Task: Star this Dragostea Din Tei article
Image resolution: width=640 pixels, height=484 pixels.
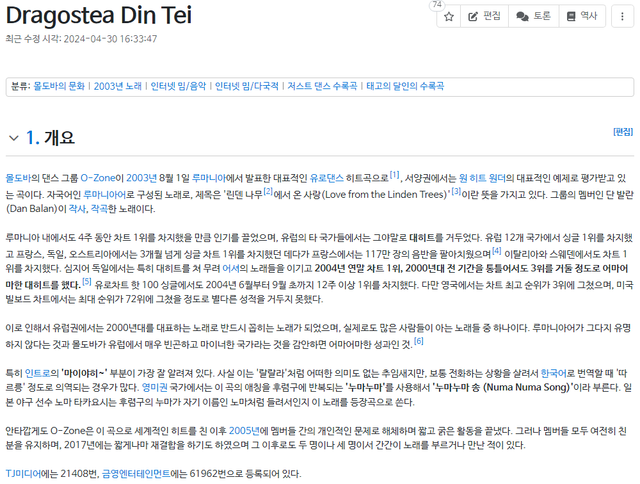Action: [449, 16]
